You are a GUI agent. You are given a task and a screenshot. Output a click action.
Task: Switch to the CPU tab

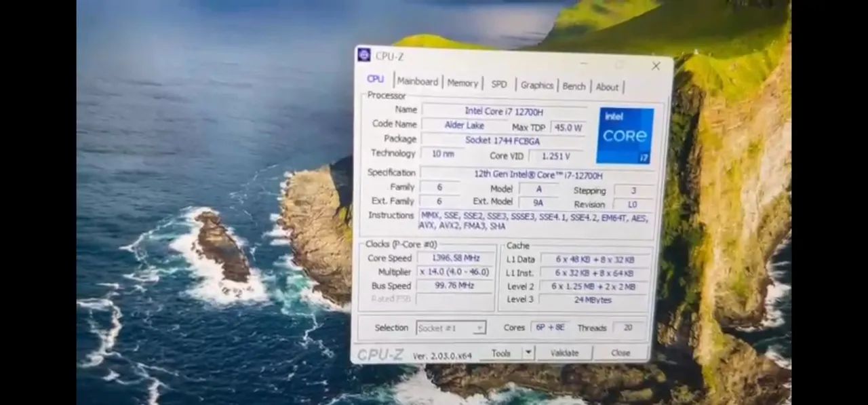375,79
